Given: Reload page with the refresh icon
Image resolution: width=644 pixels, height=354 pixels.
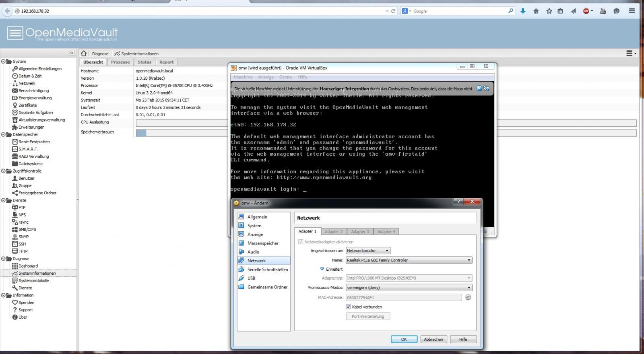Looking at the screenshot, I should pyautogui.click(x=393, y=11).
